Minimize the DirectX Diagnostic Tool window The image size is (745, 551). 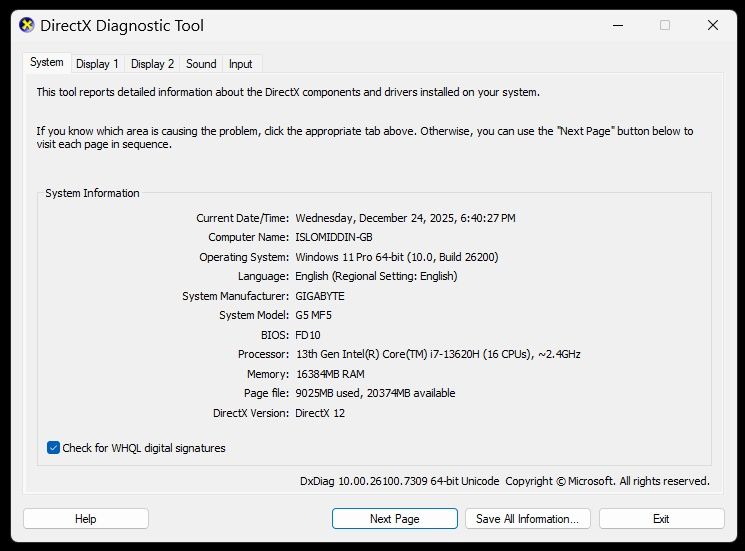(618, 25)
